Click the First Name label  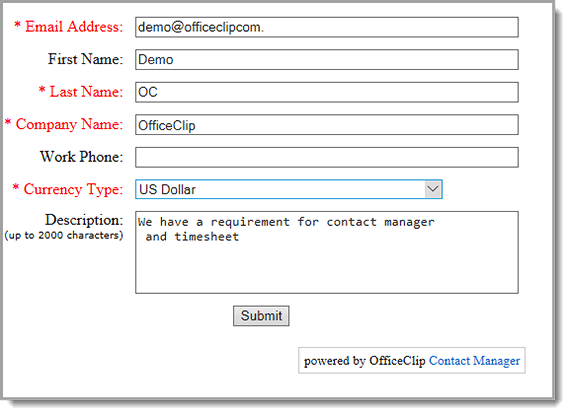click(85, 59)
